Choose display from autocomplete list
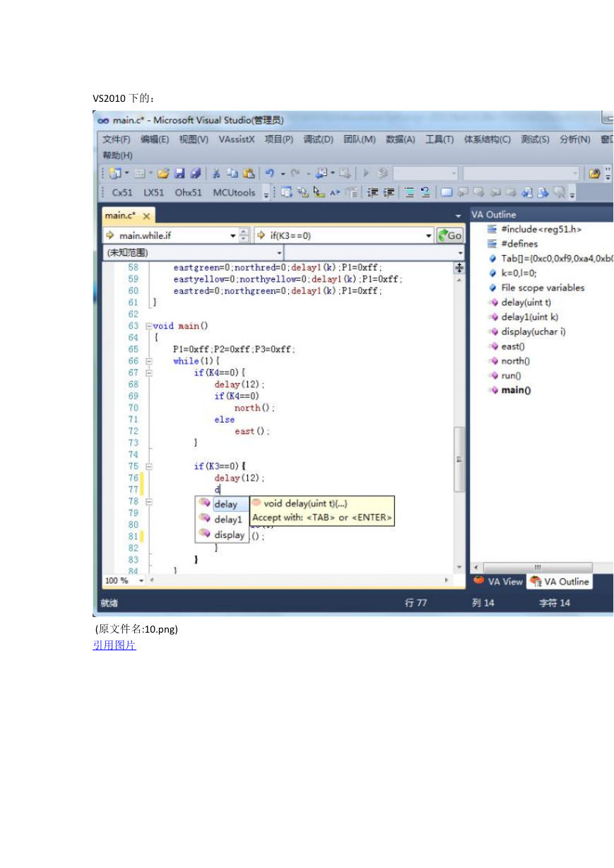The height and width of the screenshot is (868, 614). tap(222, 535)
